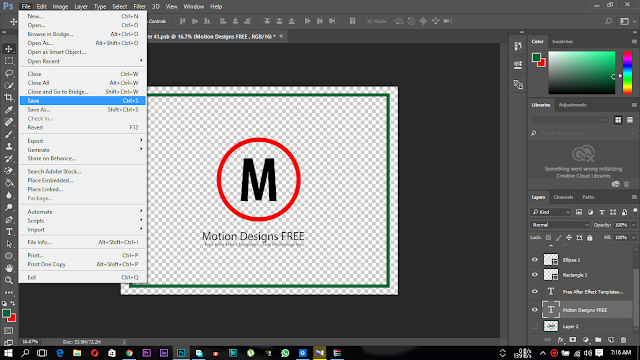Choose Save As from File menu
Viewport: 640px width, 360px height.
83,109
